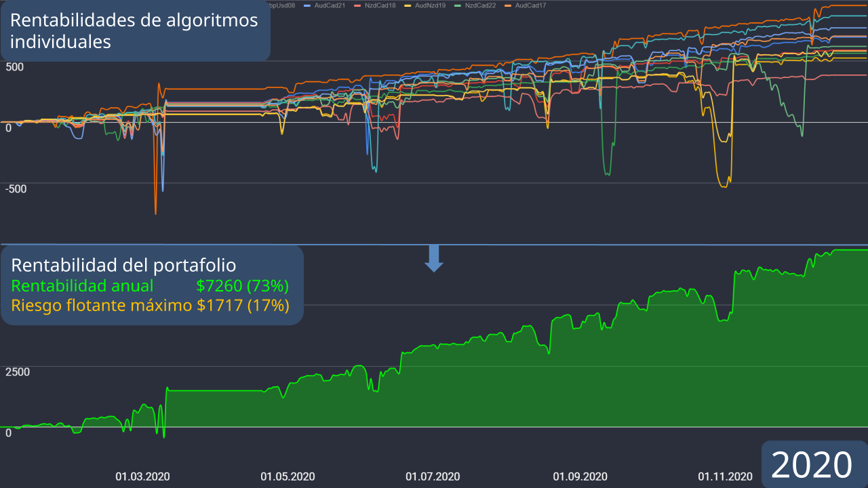Click the red NzdCad18 legend color marker
The width and height of the screenshot is (868, 488).
coord(358,5)
